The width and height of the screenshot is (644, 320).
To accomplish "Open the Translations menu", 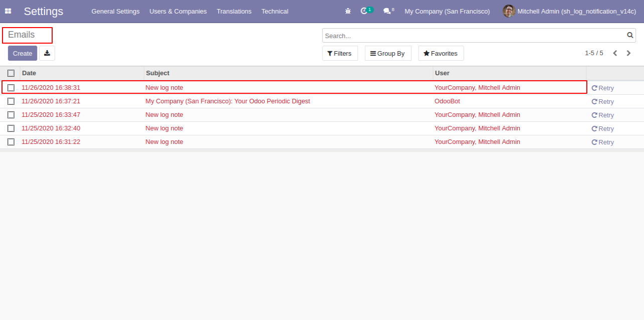I will pyautogui.click(x=234, y=11).
